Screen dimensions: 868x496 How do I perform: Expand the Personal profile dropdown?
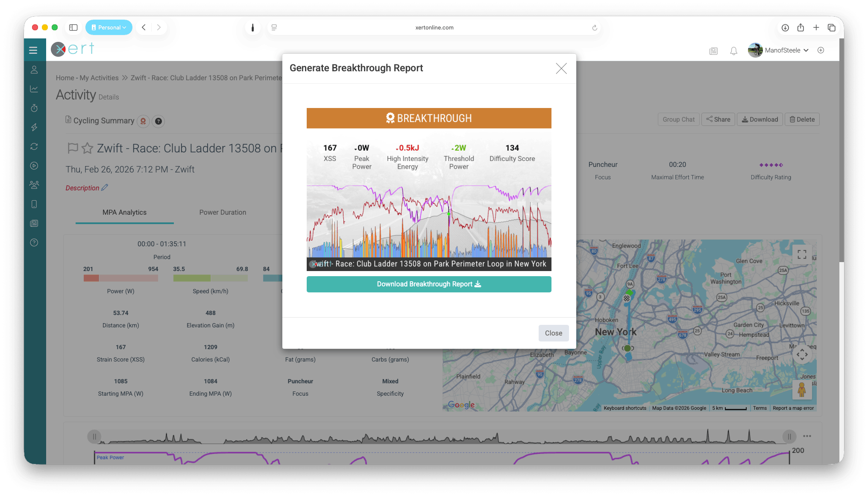tap(108, 28)
